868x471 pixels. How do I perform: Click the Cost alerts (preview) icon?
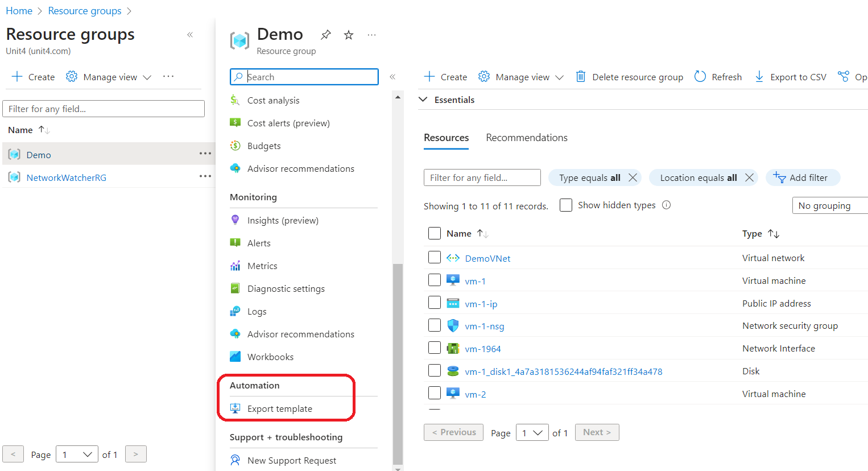point(235,122)
